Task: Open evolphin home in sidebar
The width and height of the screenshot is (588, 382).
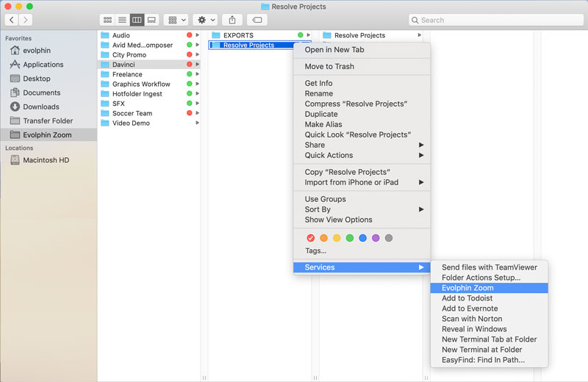Action: (49, 50)
